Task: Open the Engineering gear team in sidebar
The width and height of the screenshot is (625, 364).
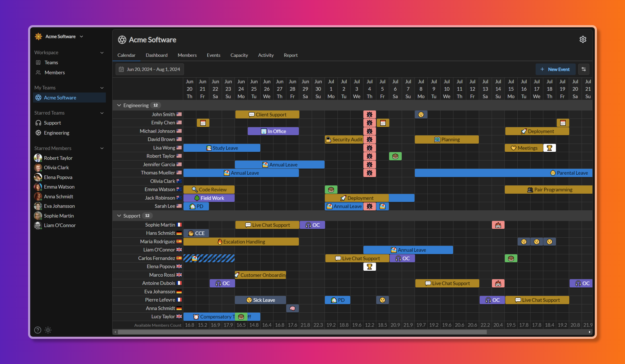Action: [x=56, y=133]
